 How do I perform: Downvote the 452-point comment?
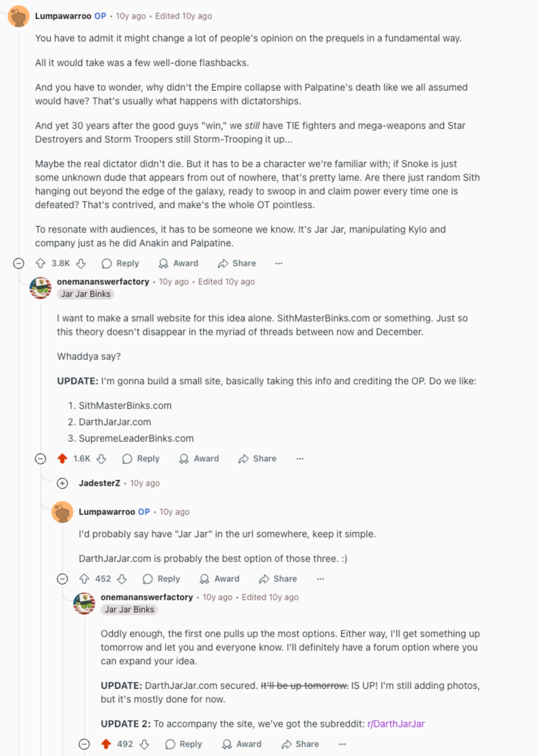(x=122, y=579)
